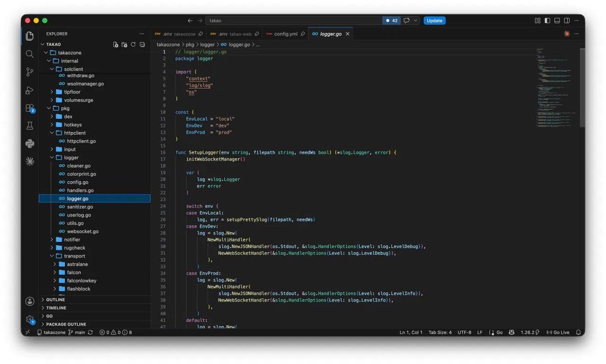Open the Source Control view
Viewport: 606px width, 364px height.
pos(30,72)
